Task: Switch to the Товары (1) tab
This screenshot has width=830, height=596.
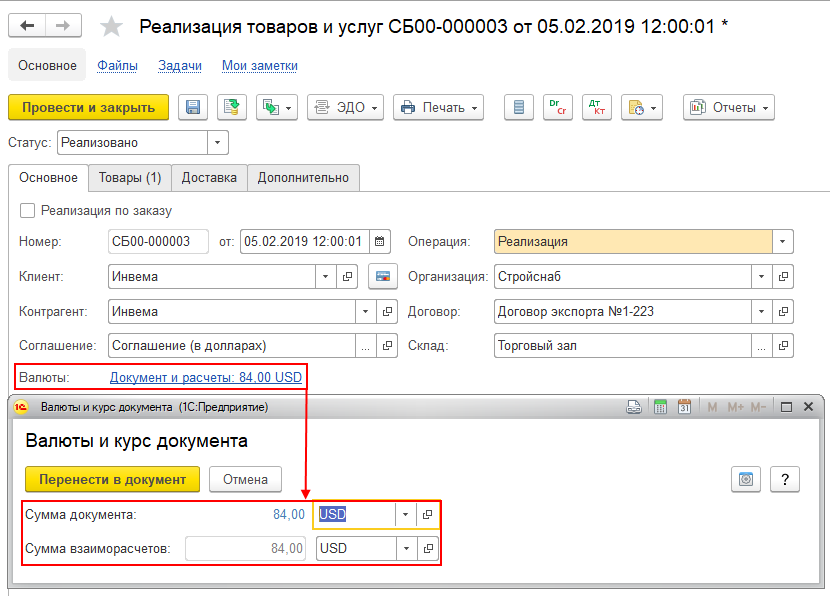Action: pyautogui.click(x=130, y=178)
